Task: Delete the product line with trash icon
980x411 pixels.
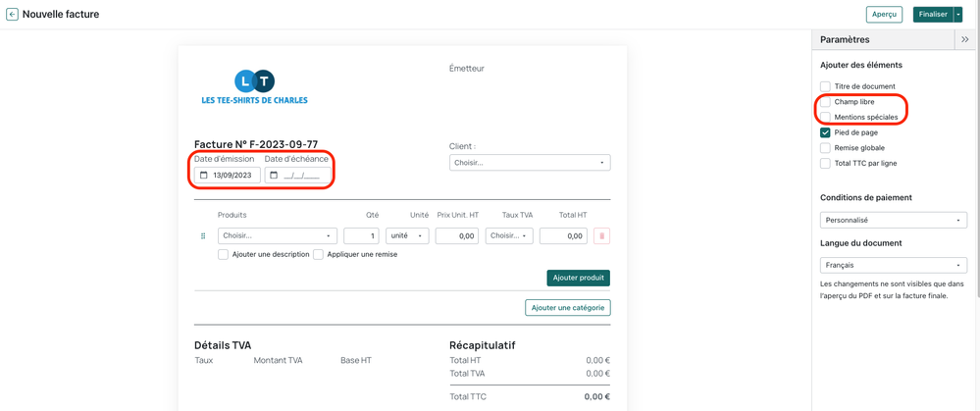Action: (601, 236)
